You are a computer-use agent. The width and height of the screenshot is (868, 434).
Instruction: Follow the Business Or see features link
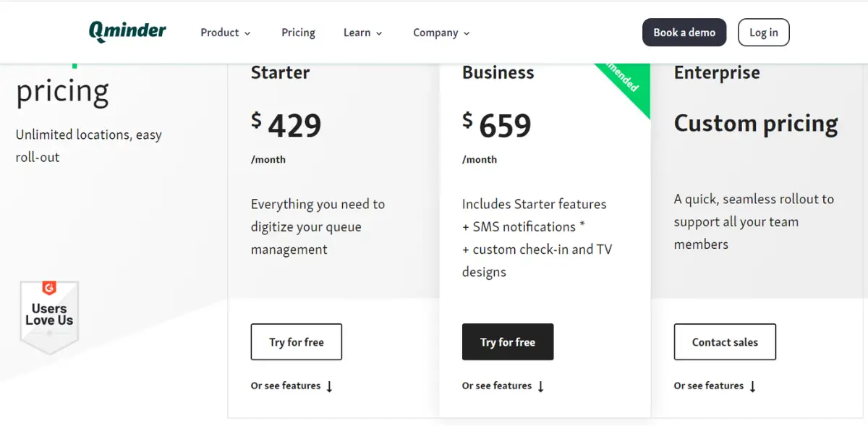click(x=497, y=386)
